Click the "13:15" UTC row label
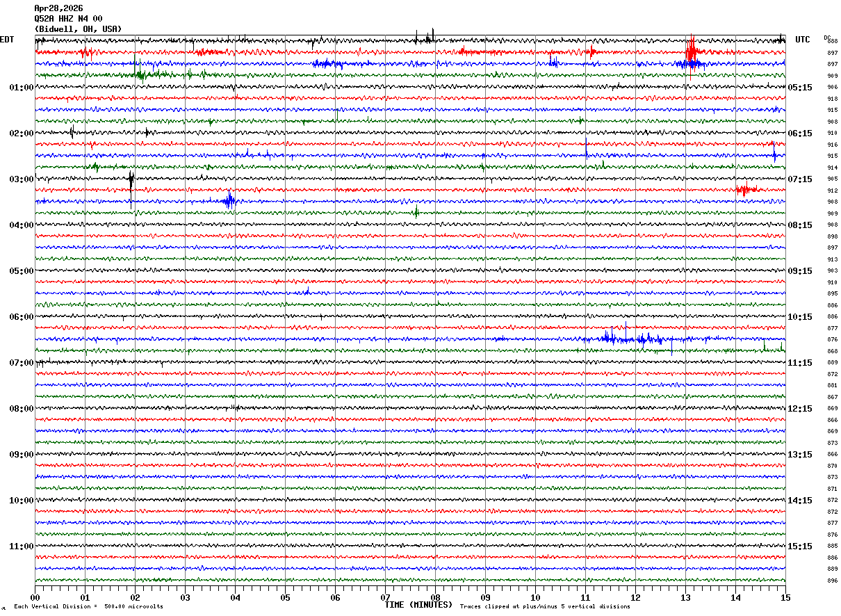The image size is (841, 616). tap(800, 455)
